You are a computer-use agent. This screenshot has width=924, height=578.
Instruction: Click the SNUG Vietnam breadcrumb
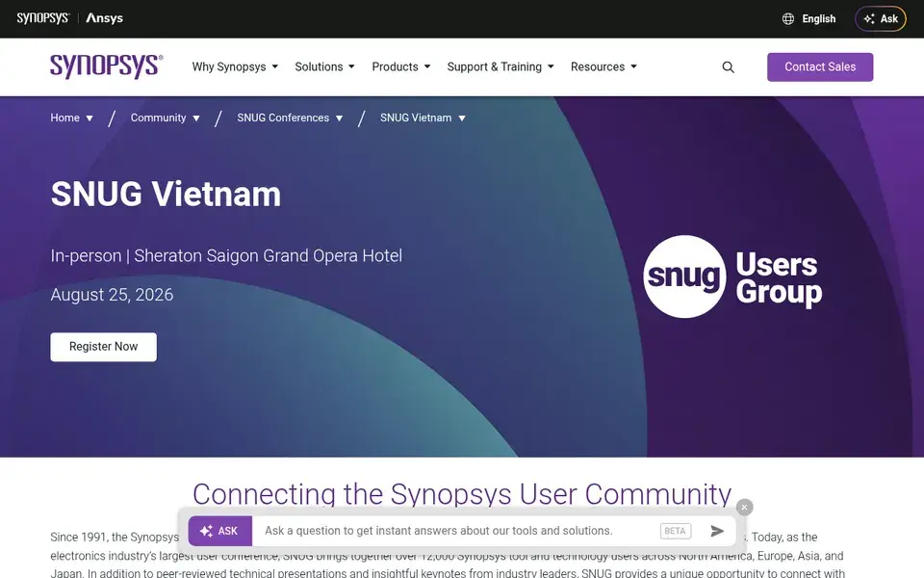pos(416,118)
